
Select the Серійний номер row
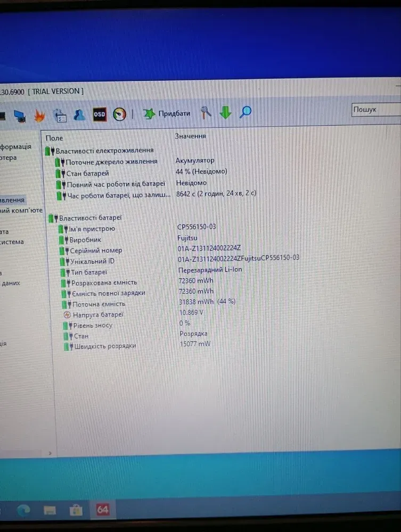pyautogui.click(x=96, y=250)
